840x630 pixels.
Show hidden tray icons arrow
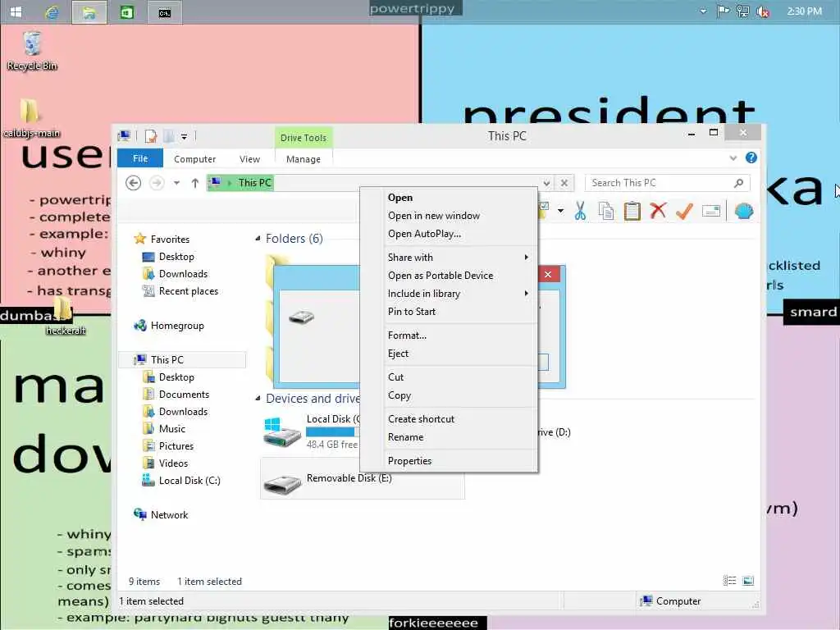(x=703, y=11)
